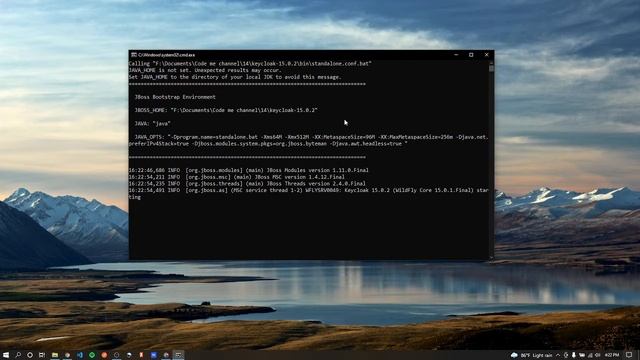Click the cmd icon in window title bar
The image size is (640, 360).
pyautogui.click(x=133, y=55)
